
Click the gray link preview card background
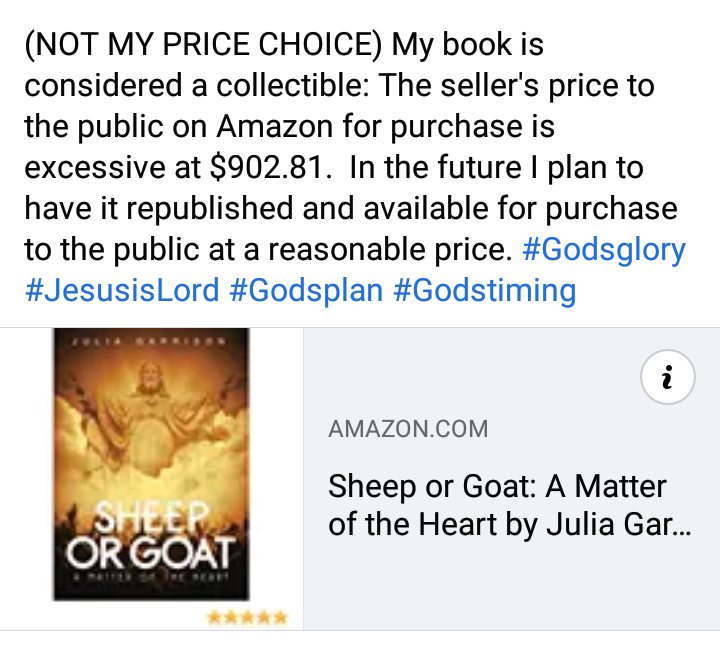pos(500,590)
